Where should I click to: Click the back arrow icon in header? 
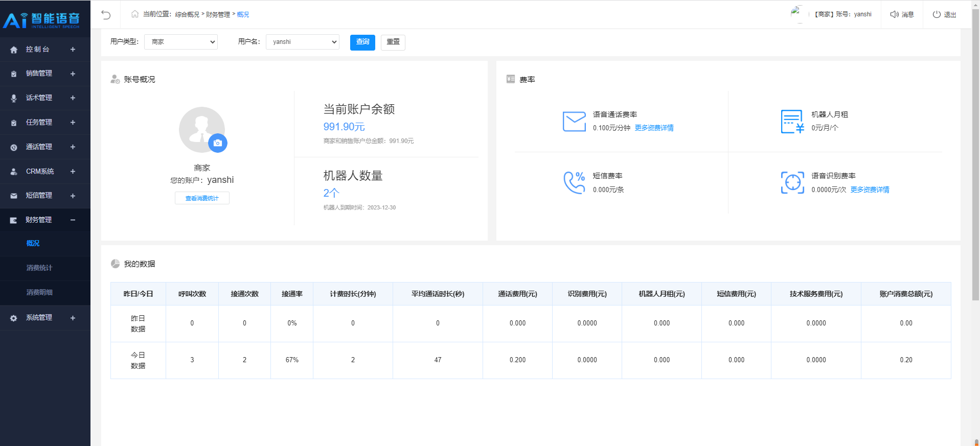pos(106,15)
